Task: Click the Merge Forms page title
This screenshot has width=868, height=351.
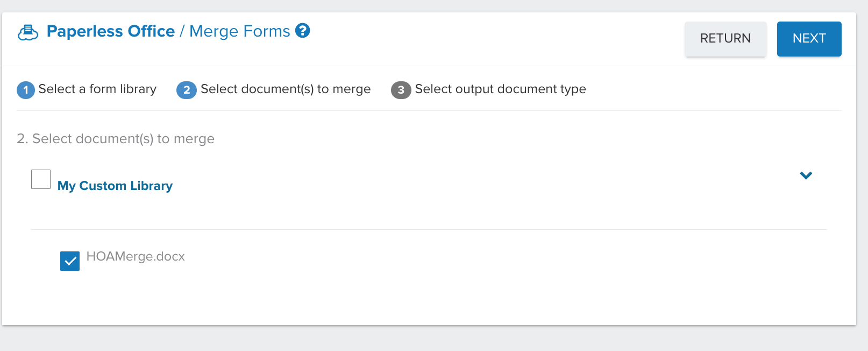Action: 240,31
